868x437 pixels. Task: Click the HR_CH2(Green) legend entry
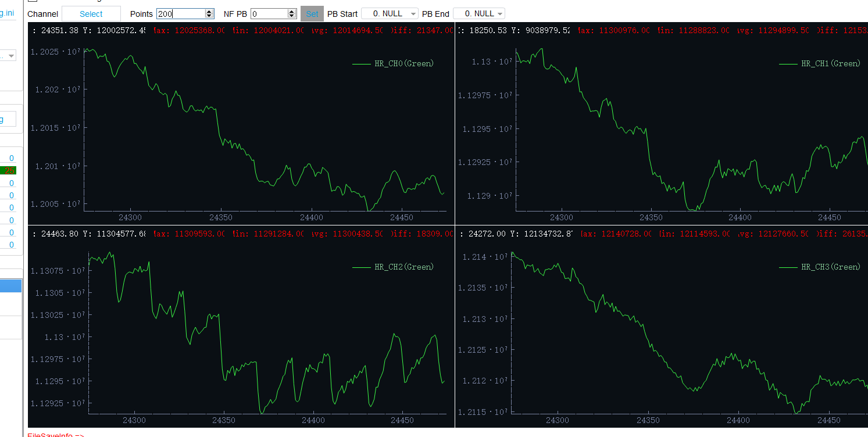point(393,267)
